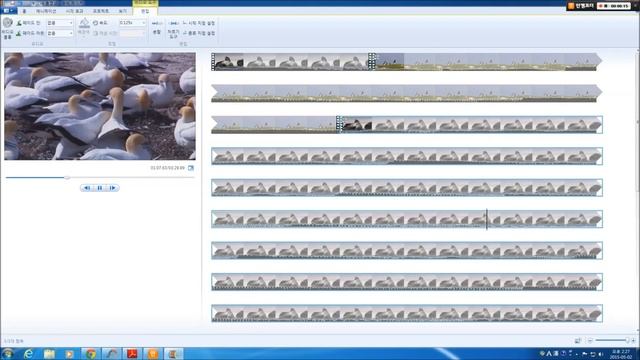Viewport: 640px width, 360px height.
Task: Switch to the Animations ribbon tab
Action: 46,11
